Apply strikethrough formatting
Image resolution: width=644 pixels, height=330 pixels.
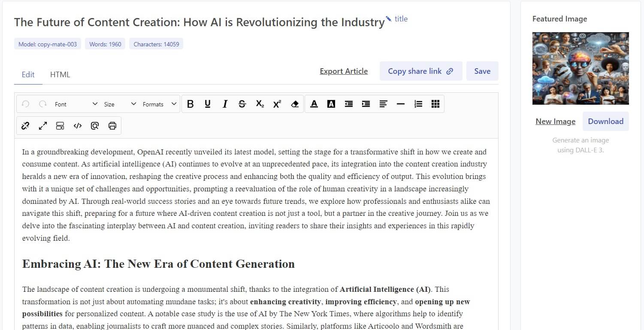[242, 104]
